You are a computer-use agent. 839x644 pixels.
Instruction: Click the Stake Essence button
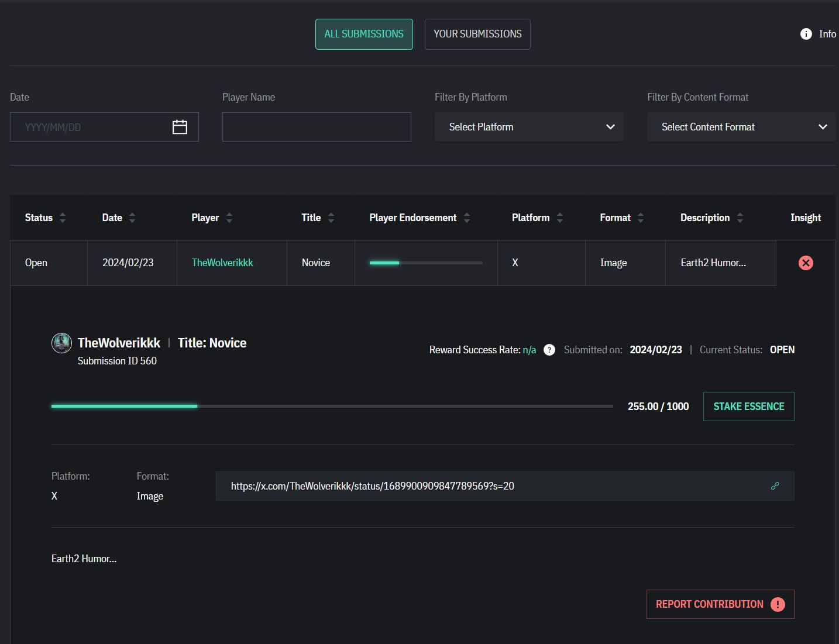tap(749, 407)
